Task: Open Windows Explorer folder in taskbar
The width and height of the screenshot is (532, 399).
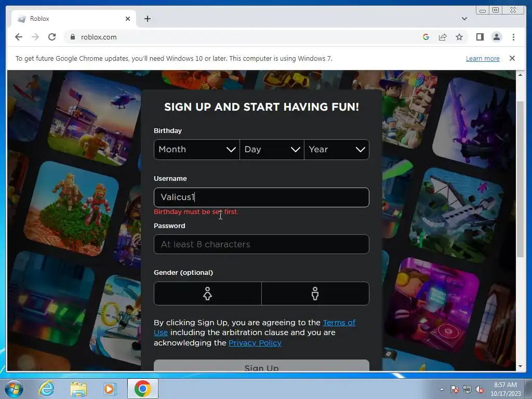Action: point(78,389)
